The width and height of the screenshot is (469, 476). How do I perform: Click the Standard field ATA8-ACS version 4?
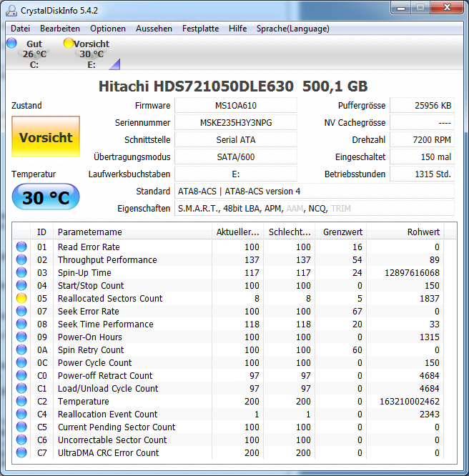pos(315,192)
